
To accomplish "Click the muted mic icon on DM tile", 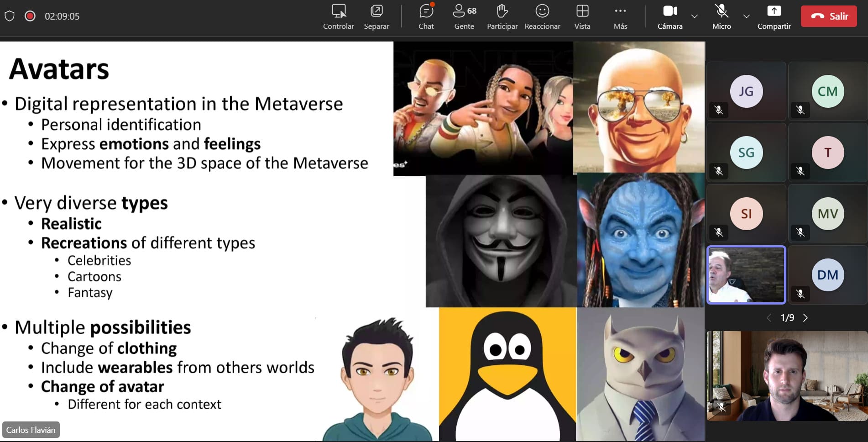I will (800, 294).
